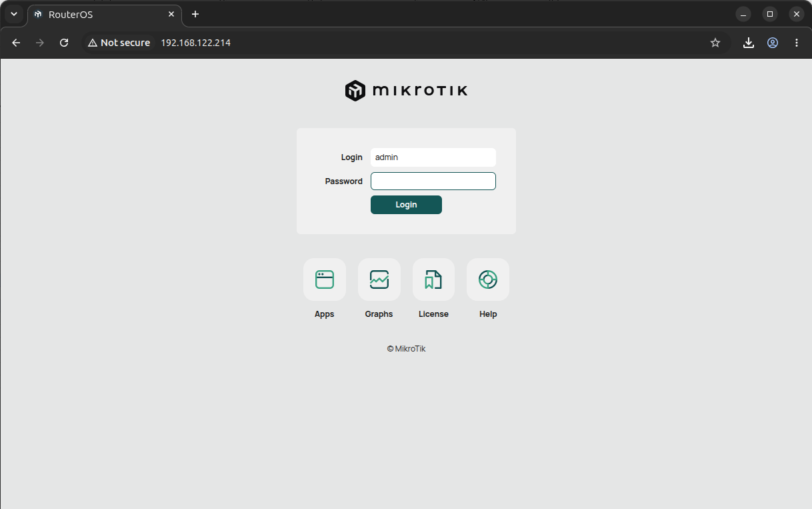Click the © MikroTik footer link
The height and width of the screenshot is (509, 812).
click(406, 348)
